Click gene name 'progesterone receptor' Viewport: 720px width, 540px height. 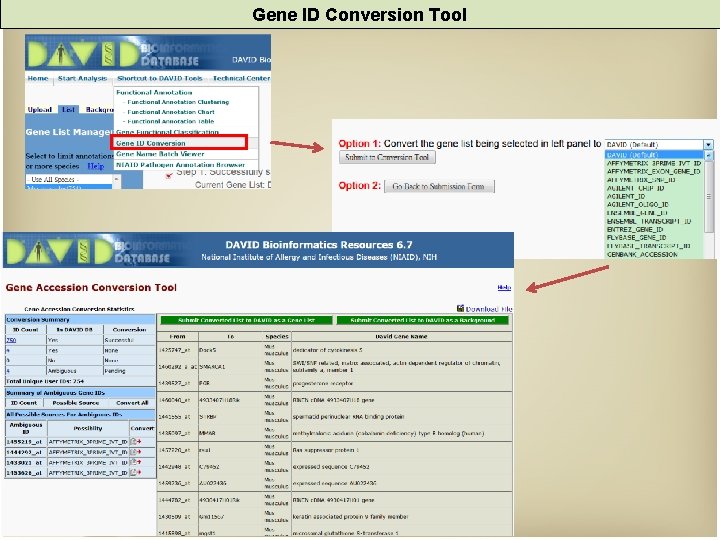pos(323,383)
